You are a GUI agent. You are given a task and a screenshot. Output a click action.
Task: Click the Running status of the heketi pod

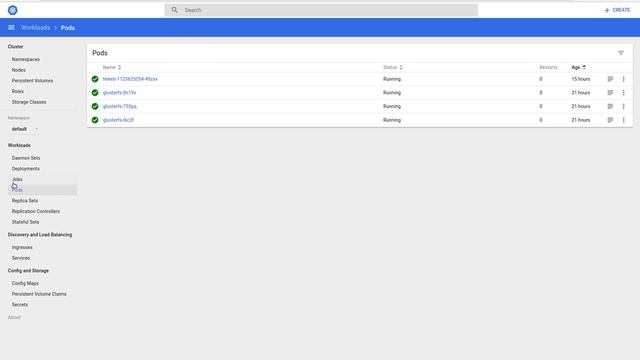coord(392,79)
